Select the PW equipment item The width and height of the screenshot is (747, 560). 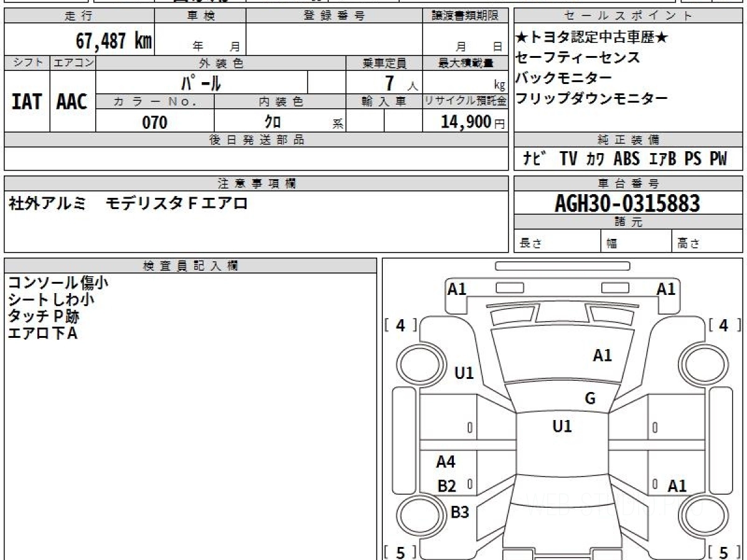pos(718,159)
